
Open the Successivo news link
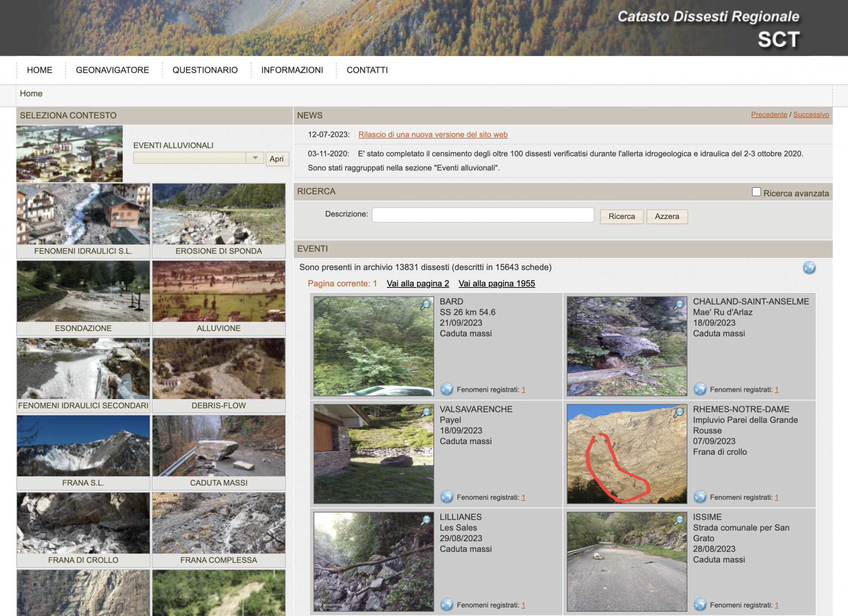[811, 115]
